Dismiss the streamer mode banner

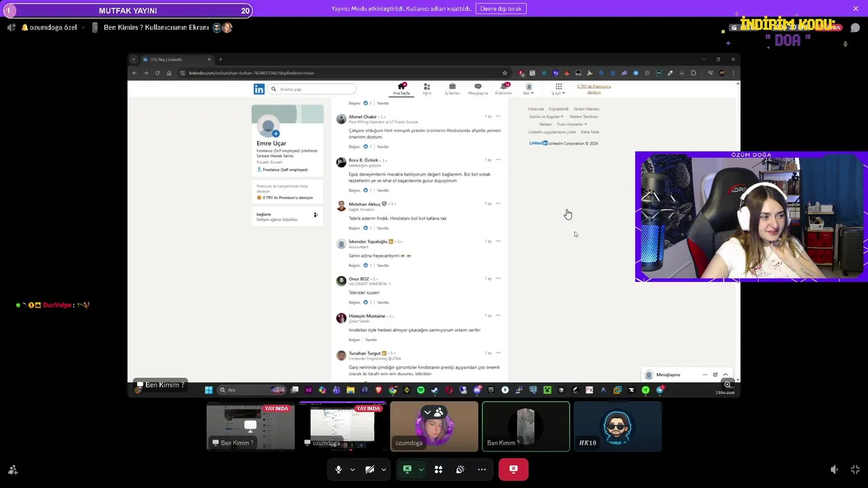pos(856,9)
